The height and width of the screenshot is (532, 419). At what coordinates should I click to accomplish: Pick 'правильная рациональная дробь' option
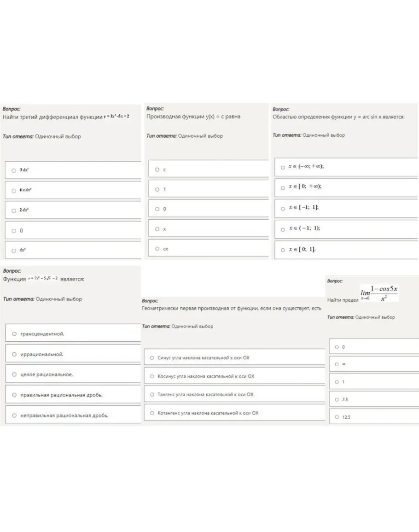click(15, 395)
